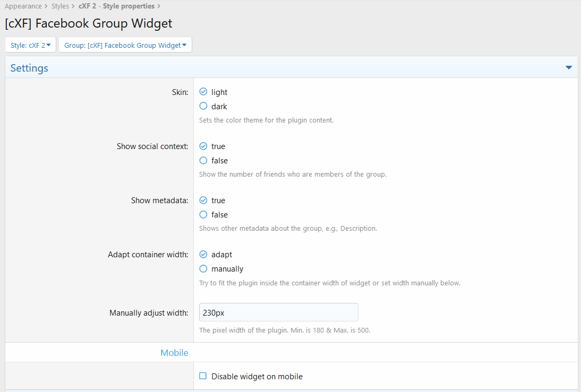Viewport: 581px width, 392px height.
Task: Click the Manually adjust width label
Action: point(149,313)
